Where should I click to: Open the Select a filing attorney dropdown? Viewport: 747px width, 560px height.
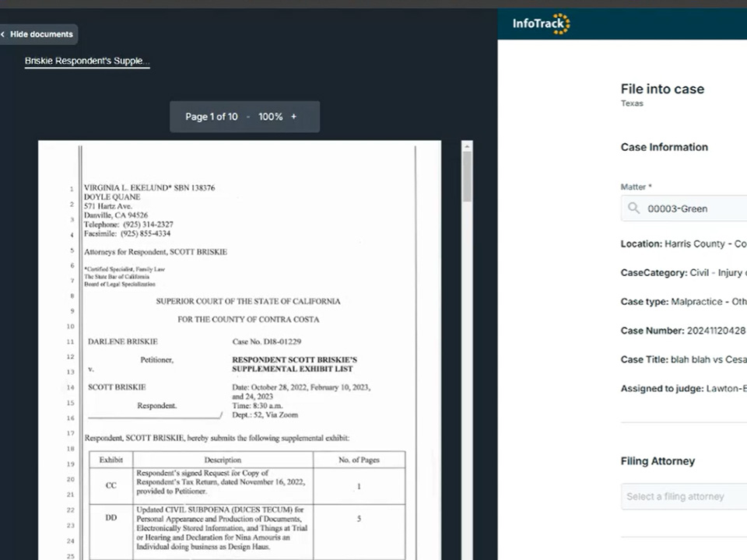click(683, 496)
